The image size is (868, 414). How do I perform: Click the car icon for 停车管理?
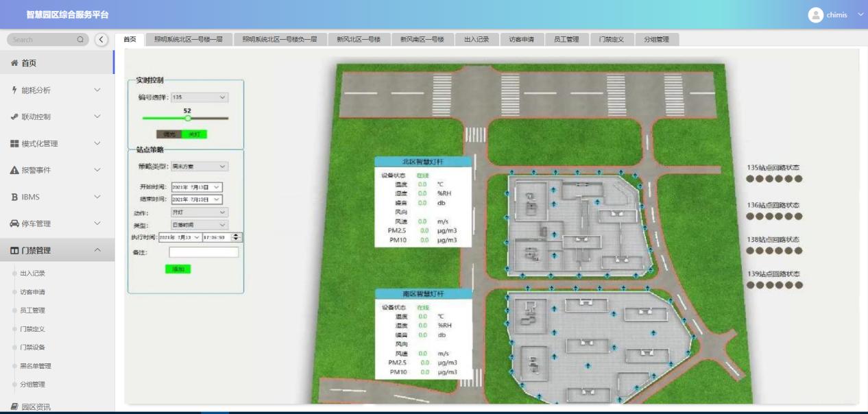click(14, 223)
